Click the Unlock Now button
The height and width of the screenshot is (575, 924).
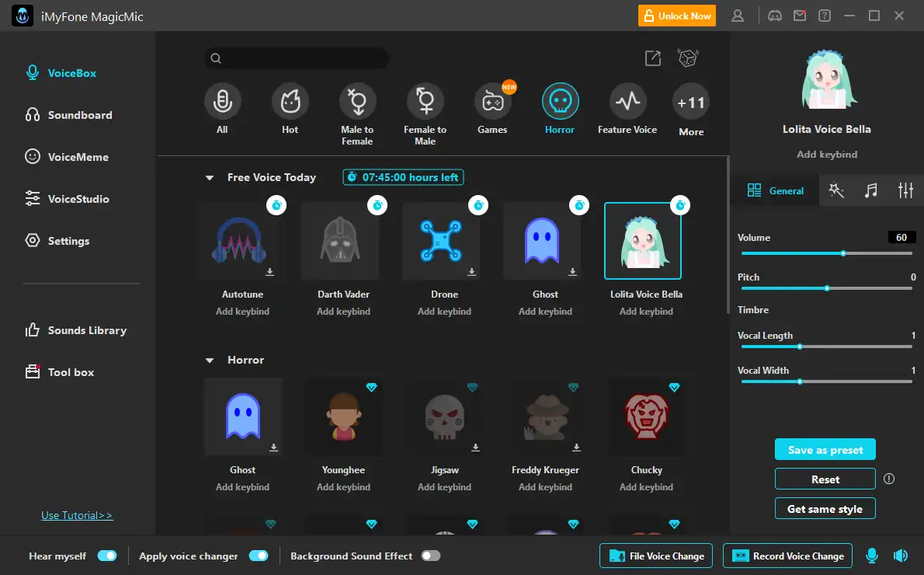[x=676, y=16]
